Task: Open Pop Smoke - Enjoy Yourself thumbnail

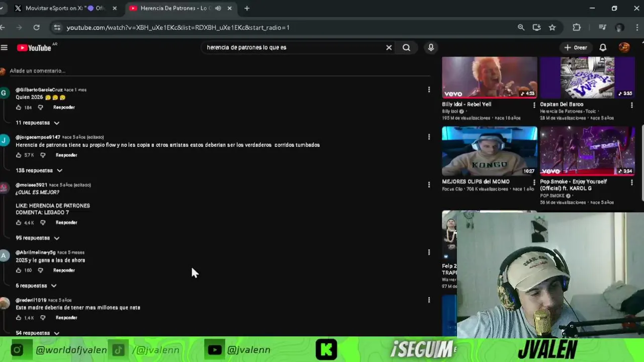Action: [x=587, y=150]
